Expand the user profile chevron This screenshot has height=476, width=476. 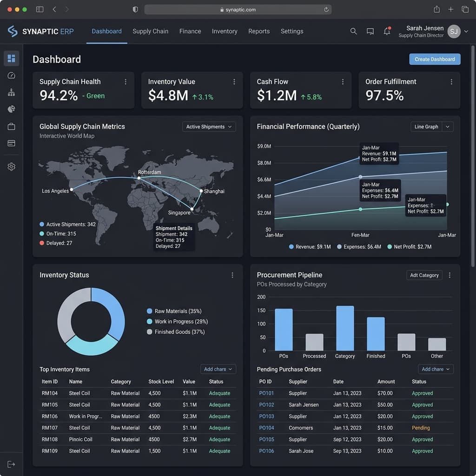tap(466, 31)
